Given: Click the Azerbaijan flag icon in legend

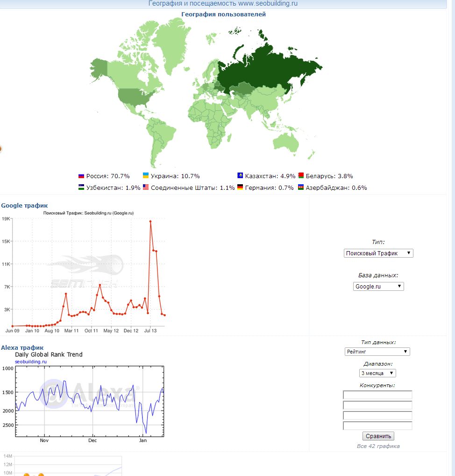Looking at the screenshot, I should pos(301,188).
